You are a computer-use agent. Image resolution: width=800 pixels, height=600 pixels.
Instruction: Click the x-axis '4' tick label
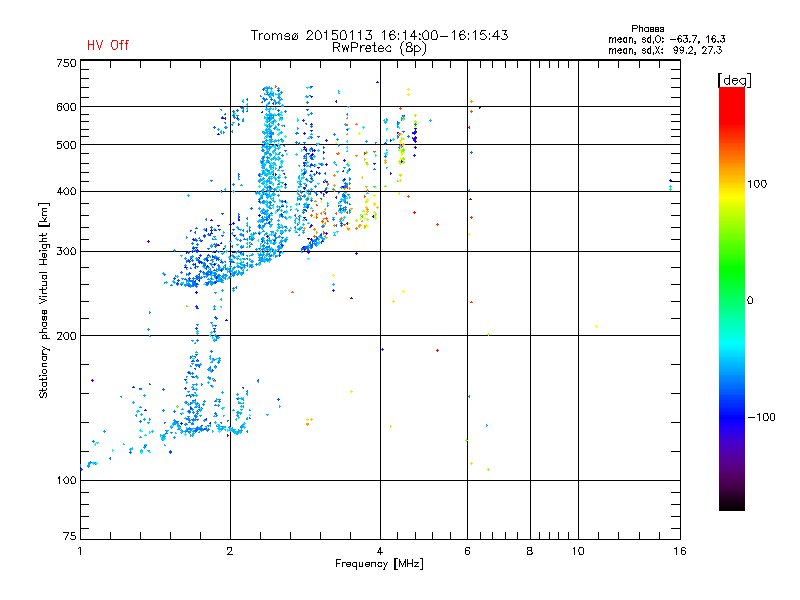coord(380,551)
